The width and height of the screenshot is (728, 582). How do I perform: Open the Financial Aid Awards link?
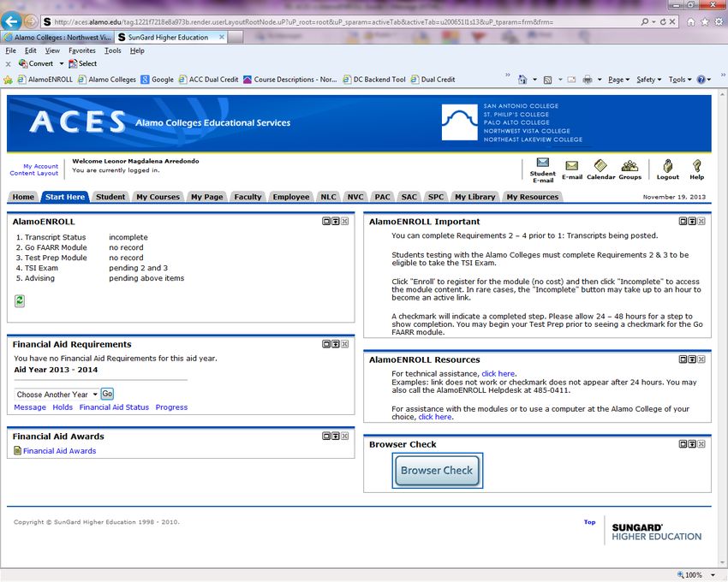coord(59,451)
